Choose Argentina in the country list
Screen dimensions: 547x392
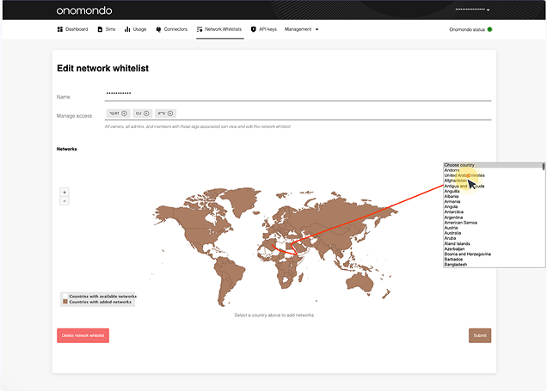tap(493, 217)
